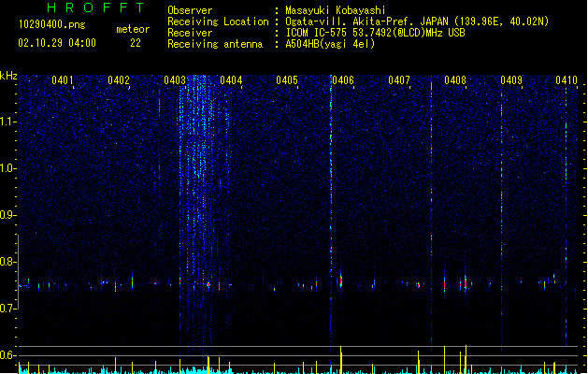This screenshot has height=374, width=588.
Task: Click the 0404 time marker
Action: [x=231, y=80]
